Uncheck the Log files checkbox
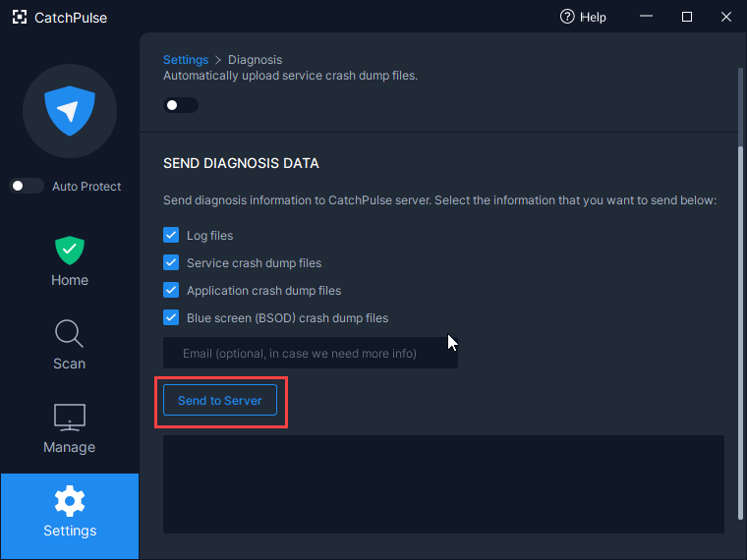 tap(171, 235)
